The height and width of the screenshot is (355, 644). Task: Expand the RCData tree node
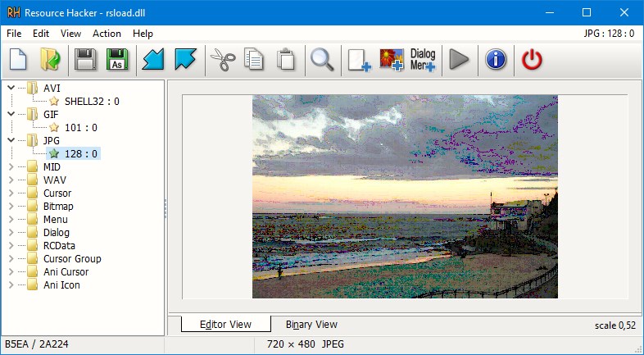tap(11, 246)
